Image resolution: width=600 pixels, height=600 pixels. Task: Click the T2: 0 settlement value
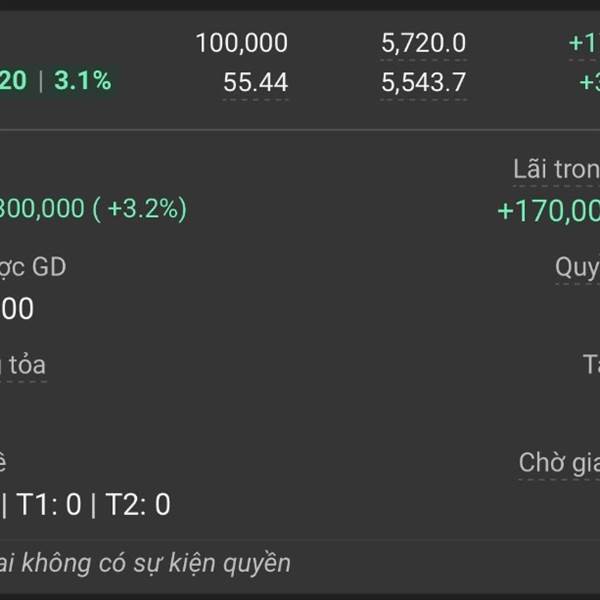click(138, 504)
